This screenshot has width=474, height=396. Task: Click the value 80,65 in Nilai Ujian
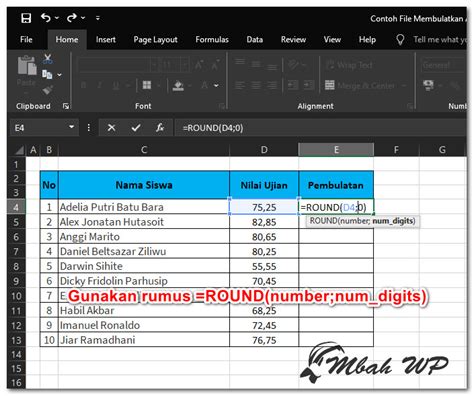(x=264, y=237)
